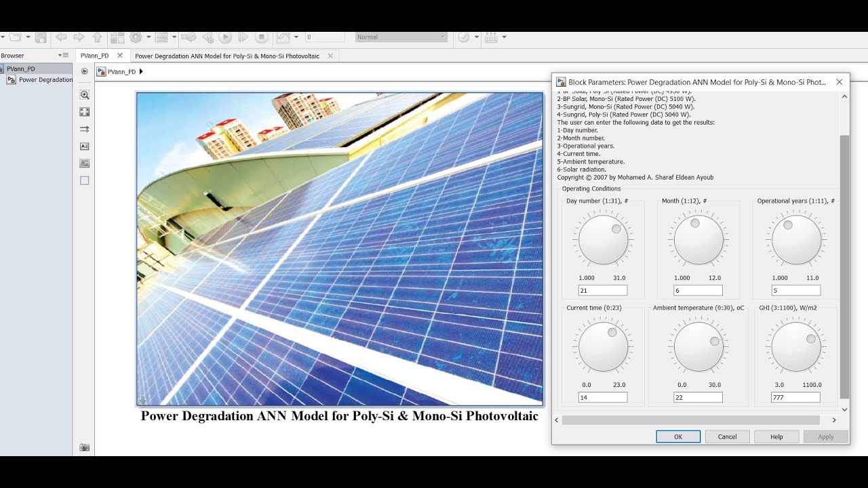Image resolution: width=868 pixels, height=488 pixels.
Task: Click the OK button in Block Parameters
Action: [x=678, y=436]
